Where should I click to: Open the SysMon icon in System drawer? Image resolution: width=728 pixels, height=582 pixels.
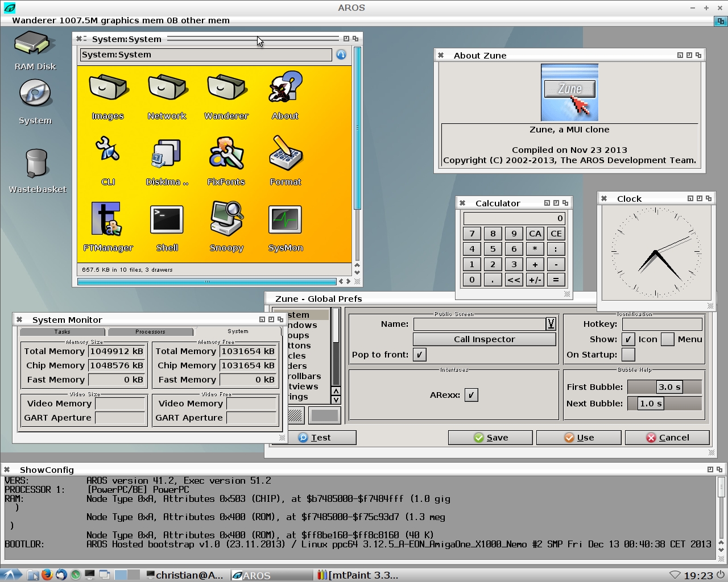point(285,221)
